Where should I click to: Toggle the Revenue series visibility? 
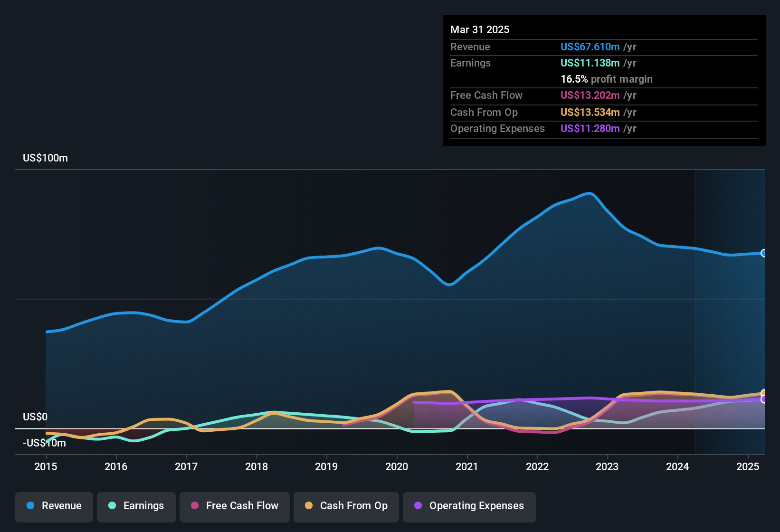[x=54, y=506]
